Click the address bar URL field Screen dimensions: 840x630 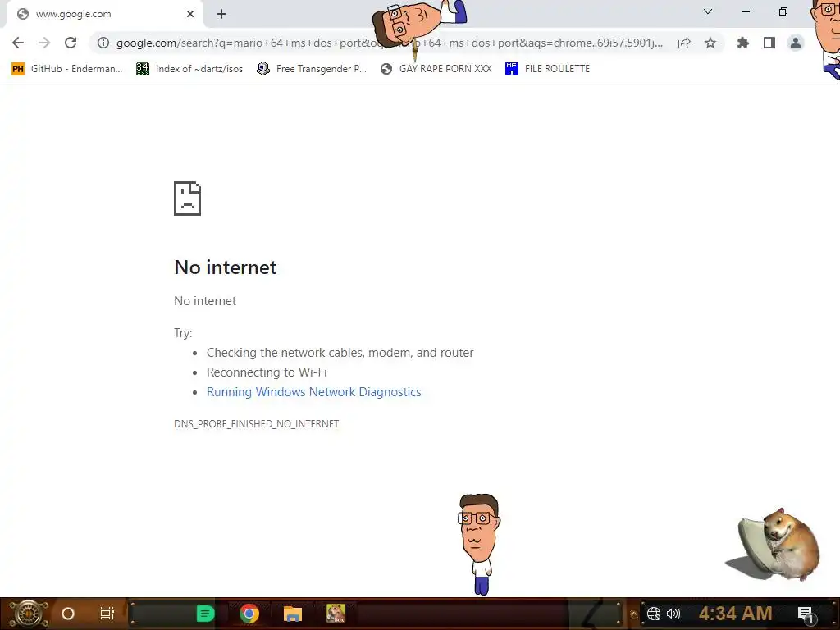click(390, 43)
